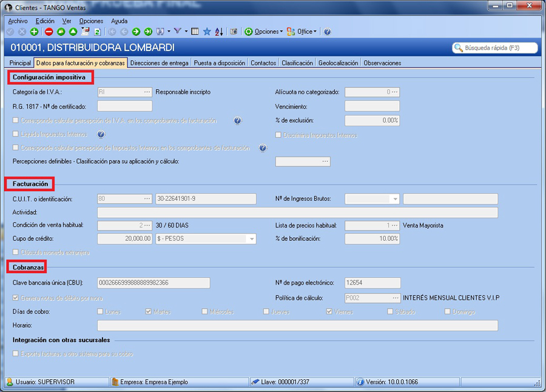Open help for I.V.A. perception checkbox
Viewport: 546px width, 392px height.
point(237,121)
